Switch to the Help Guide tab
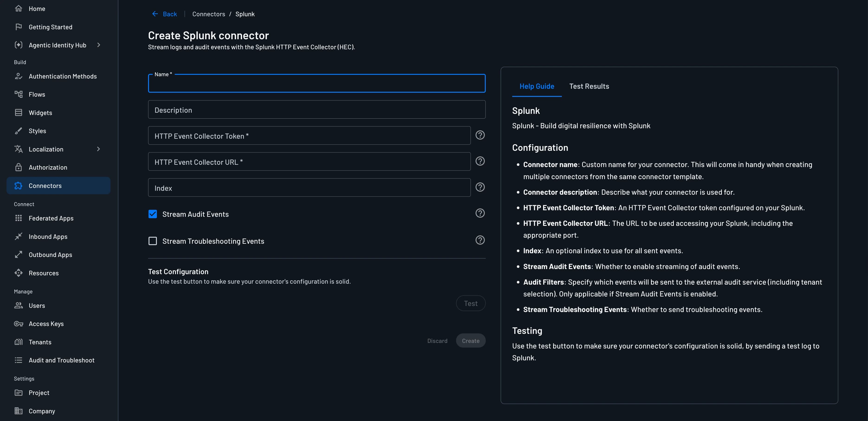Image resolution: width=868 pixels, height=421 pixels. 537,86
